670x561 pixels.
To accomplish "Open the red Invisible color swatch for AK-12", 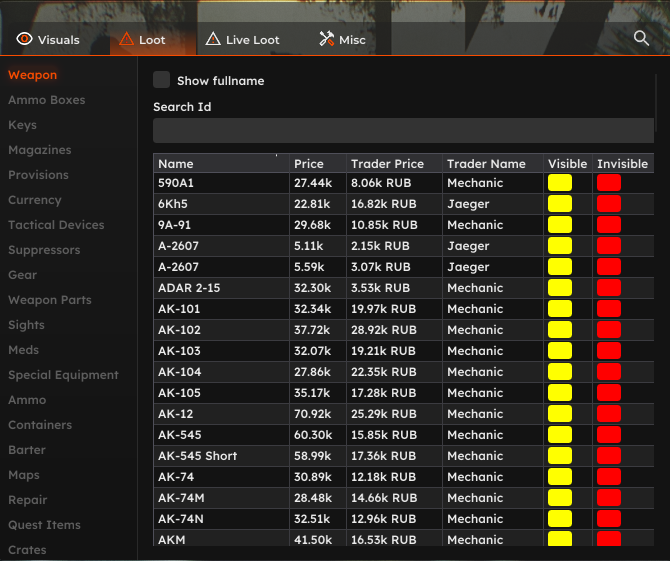I will [609, 414].
